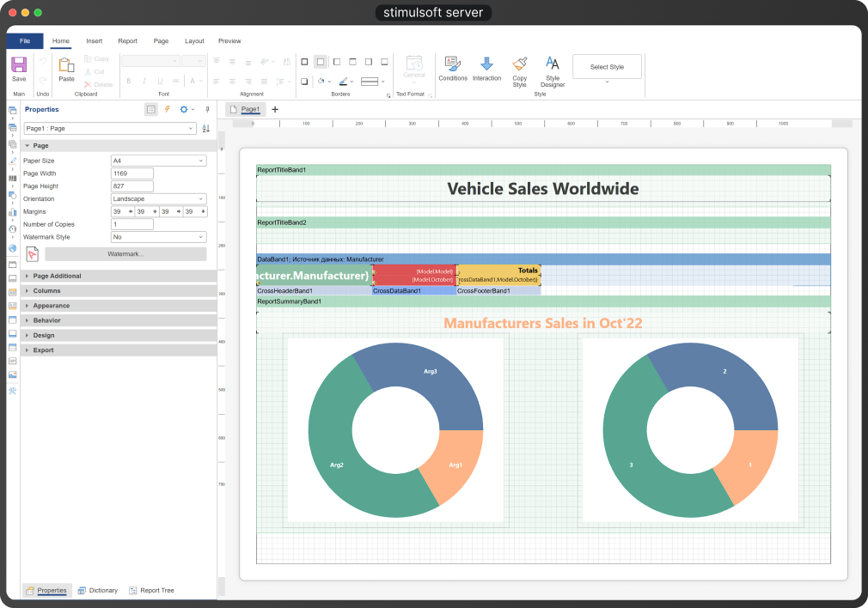
Task: Open the Style Designer
Action: [x=553, y=65]
